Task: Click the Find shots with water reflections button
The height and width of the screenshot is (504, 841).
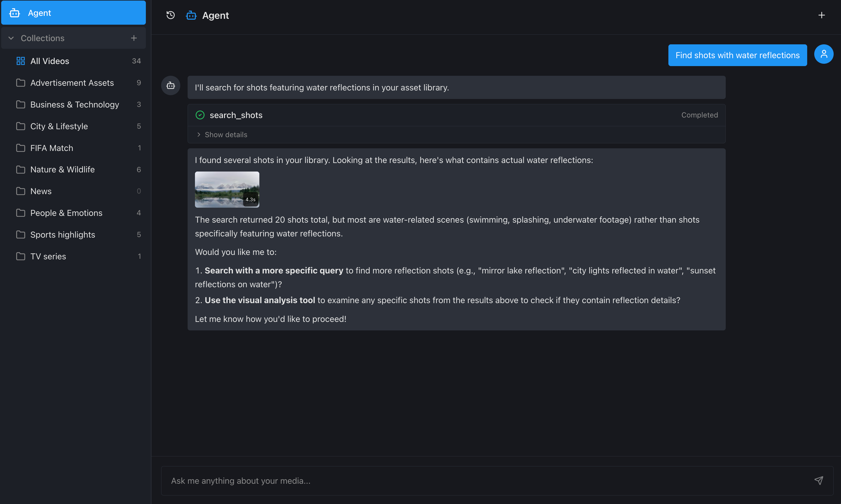Action: pos(737,55)
